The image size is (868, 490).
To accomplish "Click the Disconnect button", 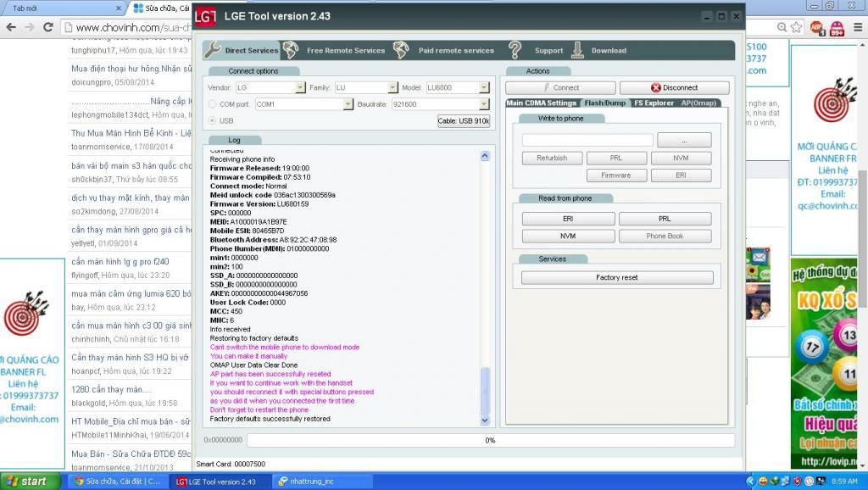I will point(674,87).
